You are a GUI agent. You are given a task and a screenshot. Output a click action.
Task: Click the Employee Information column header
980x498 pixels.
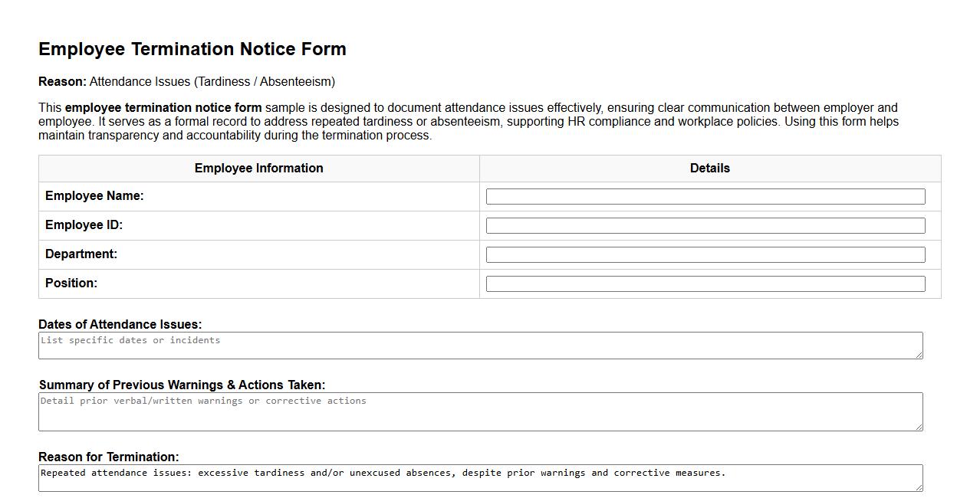click(258, 168)
